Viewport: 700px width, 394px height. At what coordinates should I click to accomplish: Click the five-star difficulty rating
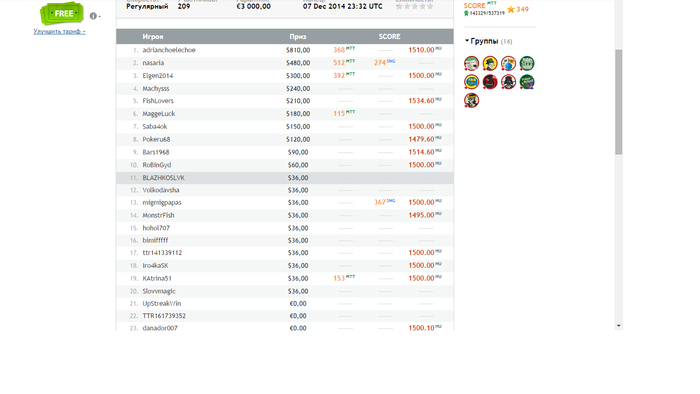click(415, 6)
